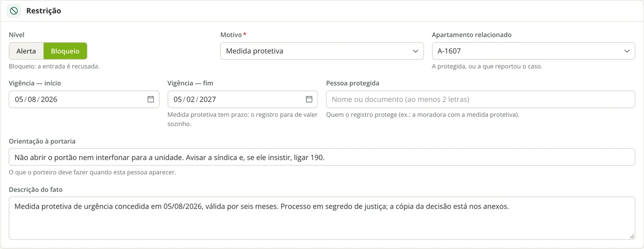This screenshot has width=644, height=249.
Task: Click the Orientação à portaria text field
Action: pos(322,157)
